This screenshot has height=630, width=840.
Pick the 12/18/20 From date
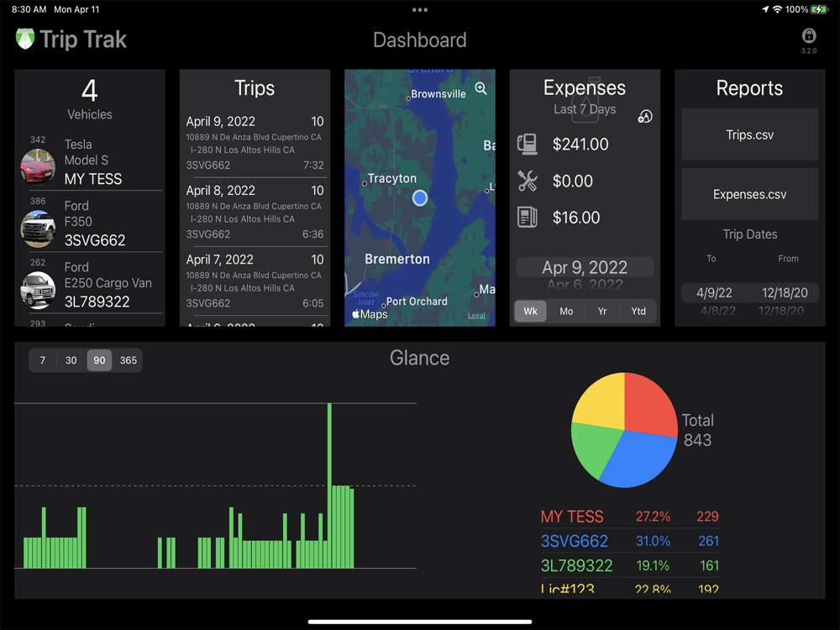tap(785, 292)
